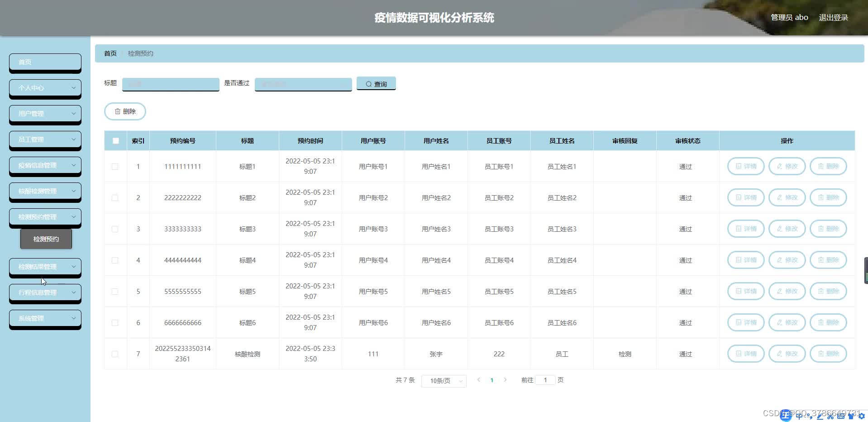
Task: Check the checkbox for row 2
Action: click(x=115, y=198)
